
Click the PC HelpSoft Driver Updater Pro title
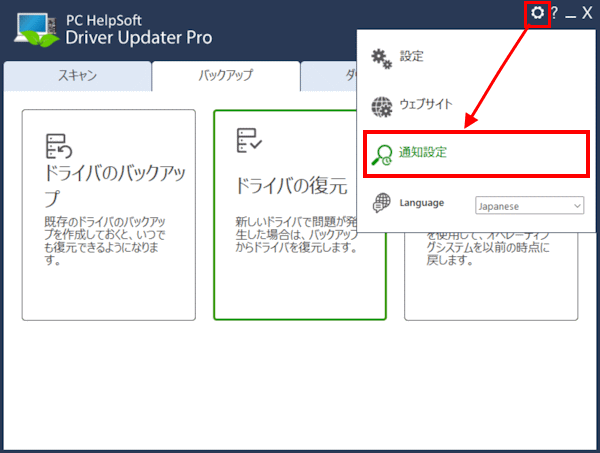tap(139, 30)
